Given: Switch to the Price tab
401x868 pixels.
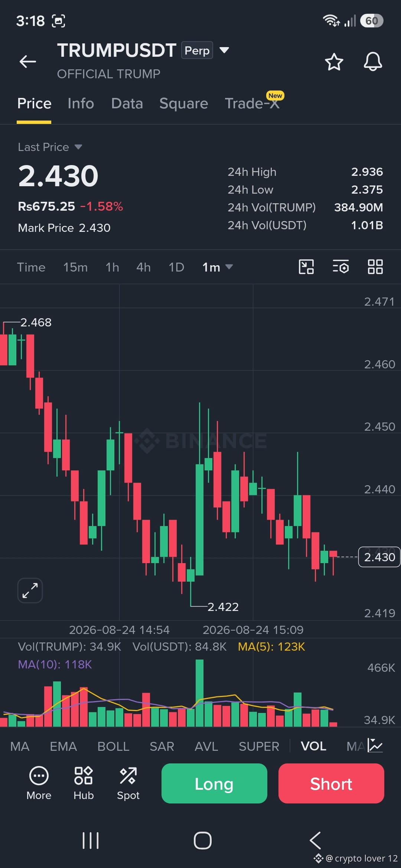Looking at the screenshot, I should click(x=34, y=103).
